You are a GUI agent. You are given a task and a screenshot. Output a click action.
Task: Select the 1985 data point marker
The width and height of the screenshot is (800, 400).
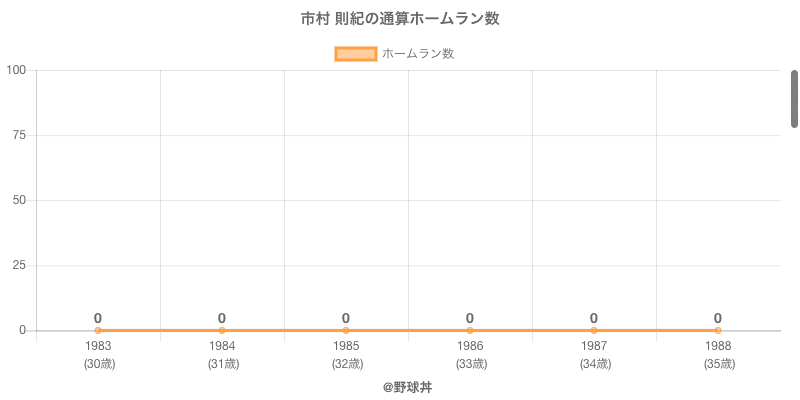pos(346,330)
